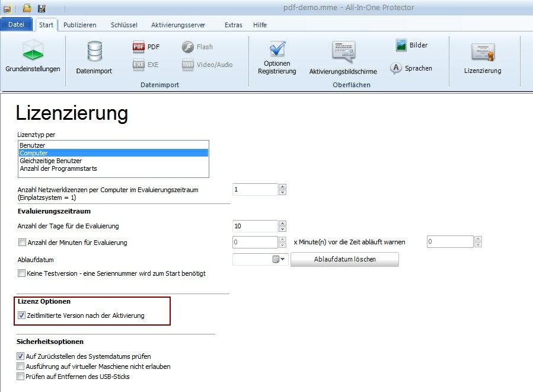
Task: Switch to the Start tab
Action: click(x=46, y=25)
